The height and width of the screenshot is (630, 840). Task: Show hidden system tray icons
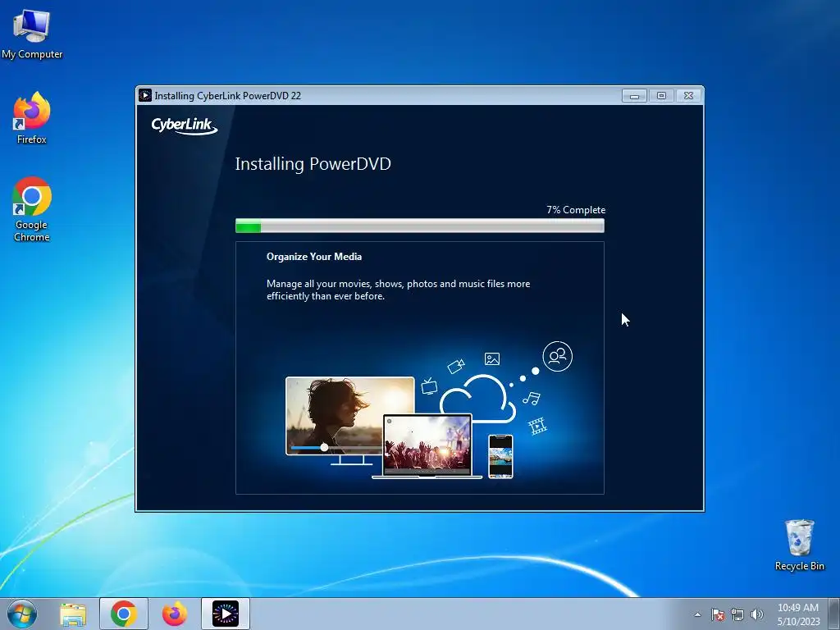(x=697, y=614)
